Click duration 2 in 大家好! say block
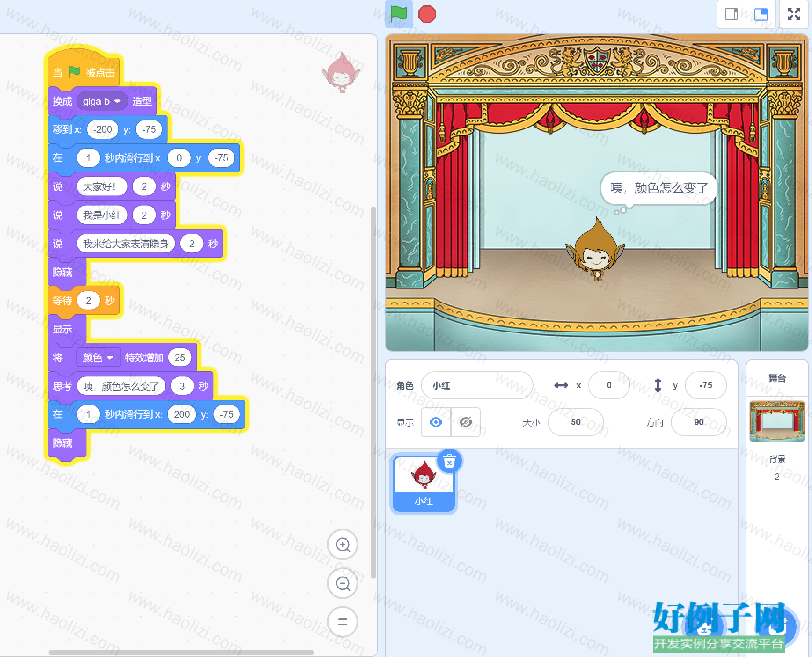Viewport: 812px width, 657px height. point(144,187)
